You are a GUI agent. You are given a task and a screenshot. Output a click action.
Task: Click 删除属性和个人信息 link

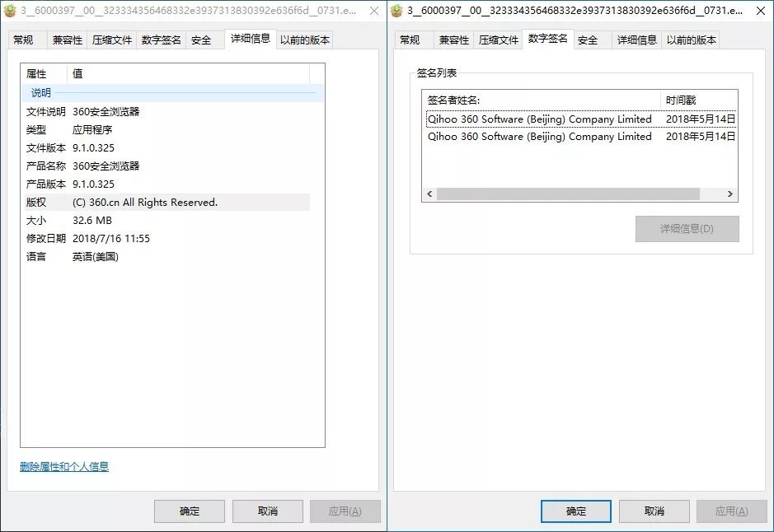coord(64,466)
